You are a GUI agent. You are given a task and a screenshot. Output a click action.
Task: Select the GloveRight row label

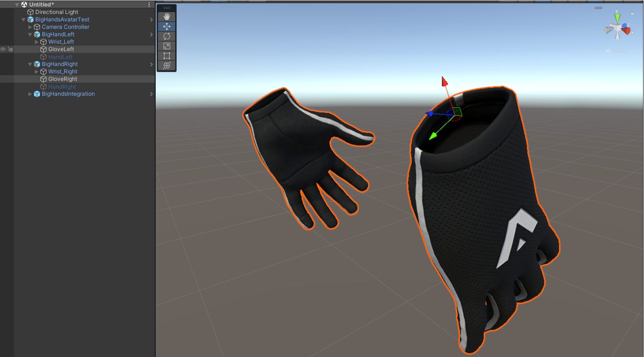pos(63,79)
